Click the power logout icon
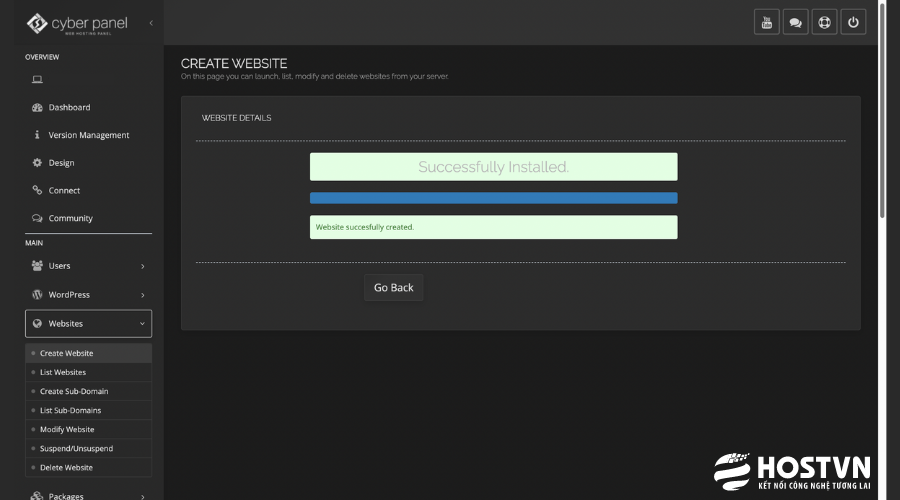900x500 pixels. (853, 22)
